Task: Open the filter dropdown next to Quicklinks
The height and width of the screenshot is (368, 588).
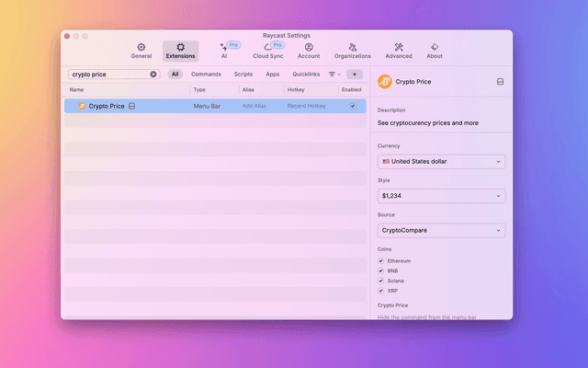Action: coord(334,74)
